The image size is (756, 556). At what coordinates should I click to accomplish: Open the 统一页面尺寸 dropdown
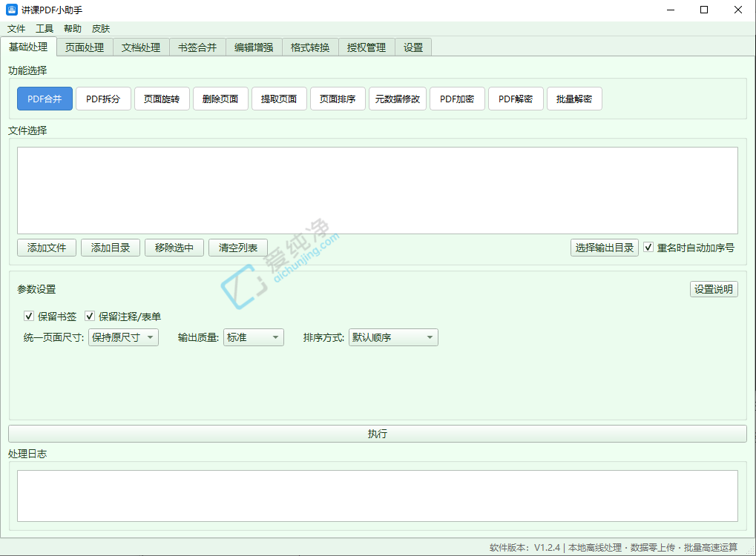coord(123,337)
